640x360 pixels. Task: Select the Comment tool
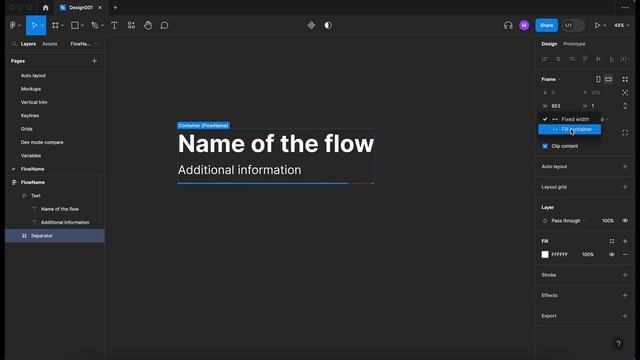[x=164, y=25]
